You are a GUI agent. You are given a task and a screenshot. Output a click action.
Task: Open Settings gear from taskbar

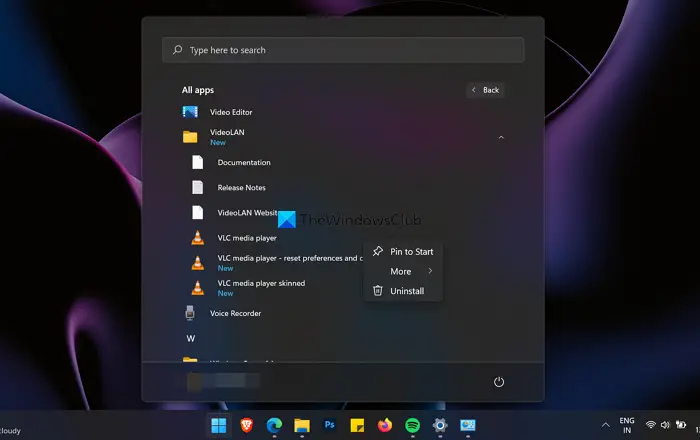coord(440,425)
